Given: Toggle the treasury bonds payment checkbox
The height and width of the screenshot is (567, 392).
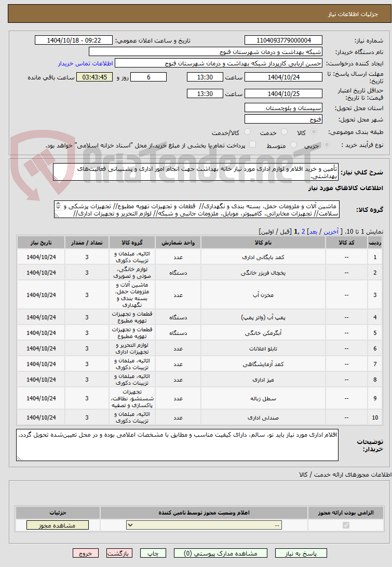Looking at the screenshot, I should (x=252, y=145).
